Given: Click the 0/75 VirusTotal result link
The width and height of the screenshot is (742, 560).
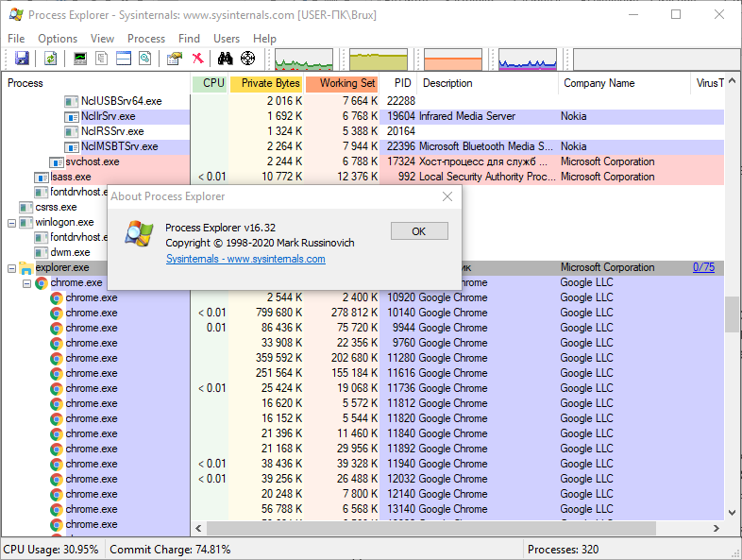Looking at the screenshot, I should pyautogui.click(x=703, y=267).
